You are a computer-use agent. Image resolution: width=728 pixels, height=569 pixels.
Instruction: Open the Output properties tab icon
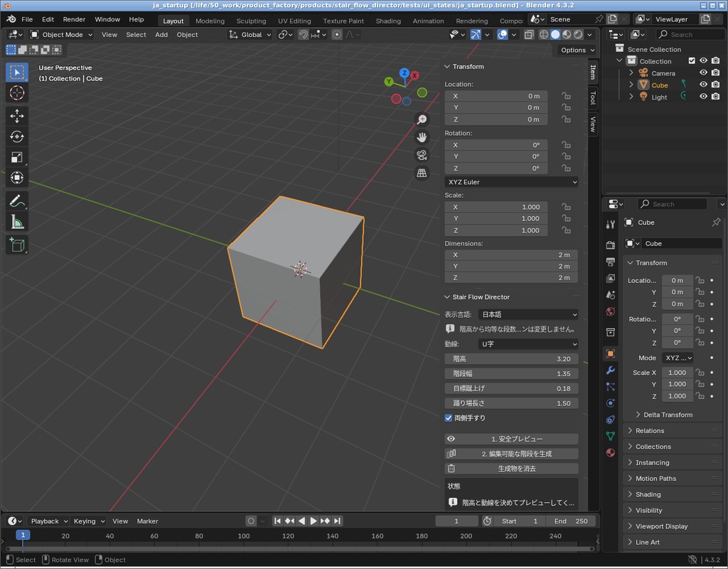[611, 262]
